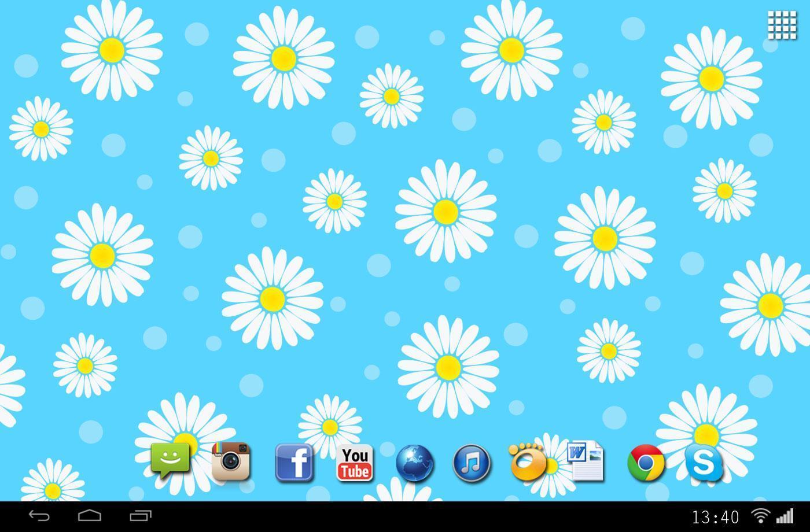Tap the Wi-Fi status icon

click(761, 516)
